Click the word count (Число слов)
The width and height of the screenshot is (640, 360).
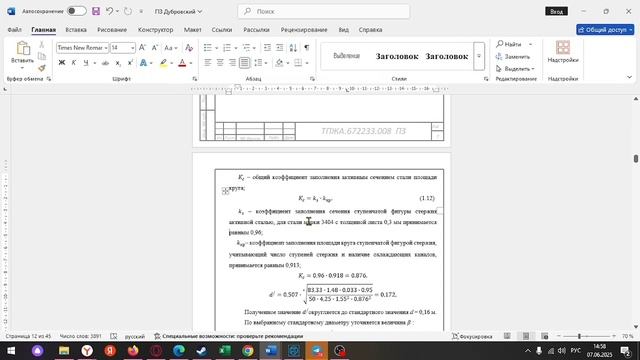(80, 336)
